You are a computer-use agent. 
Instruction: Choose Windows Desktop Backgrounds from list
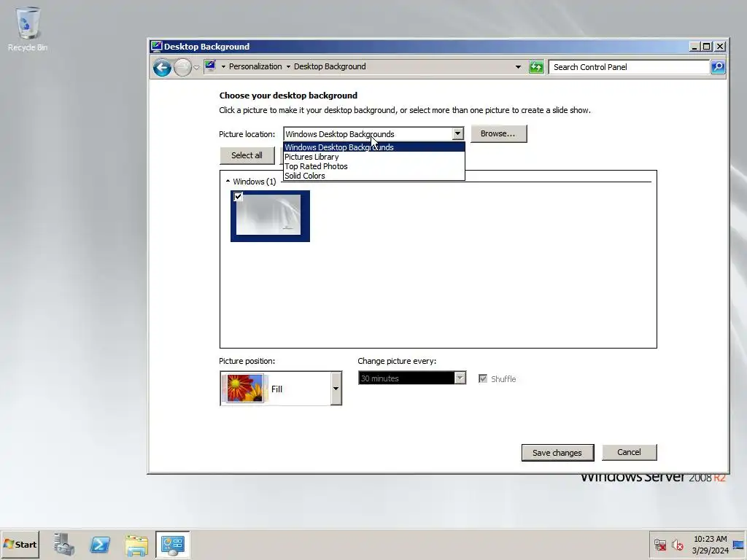click(374, 147)
